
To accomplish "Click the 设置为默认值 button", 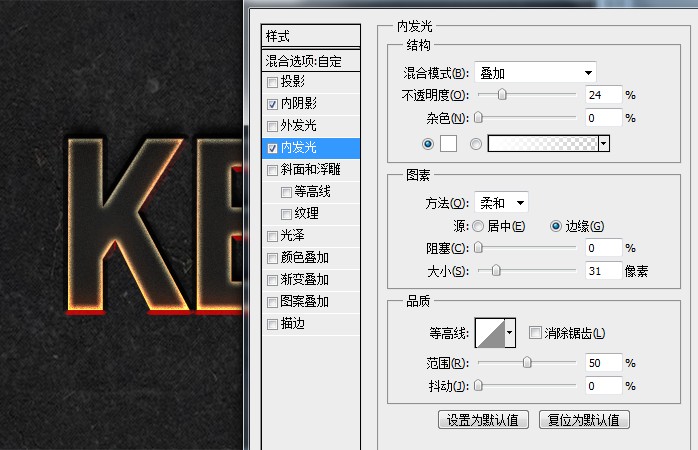I will (x=483, y=420).
